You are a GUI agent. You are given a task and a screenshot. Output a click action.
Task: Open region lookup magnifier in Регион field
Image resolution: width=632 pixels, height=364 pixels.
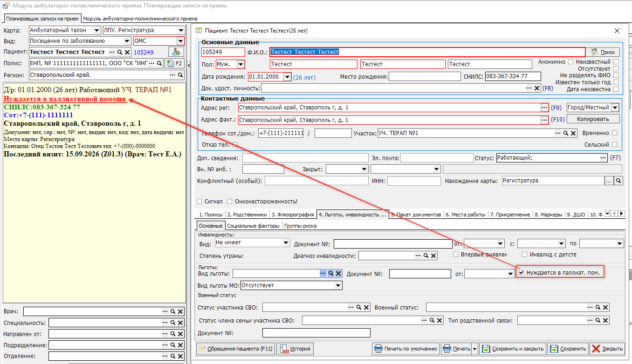pyautogui.click(x=181, y=75)
